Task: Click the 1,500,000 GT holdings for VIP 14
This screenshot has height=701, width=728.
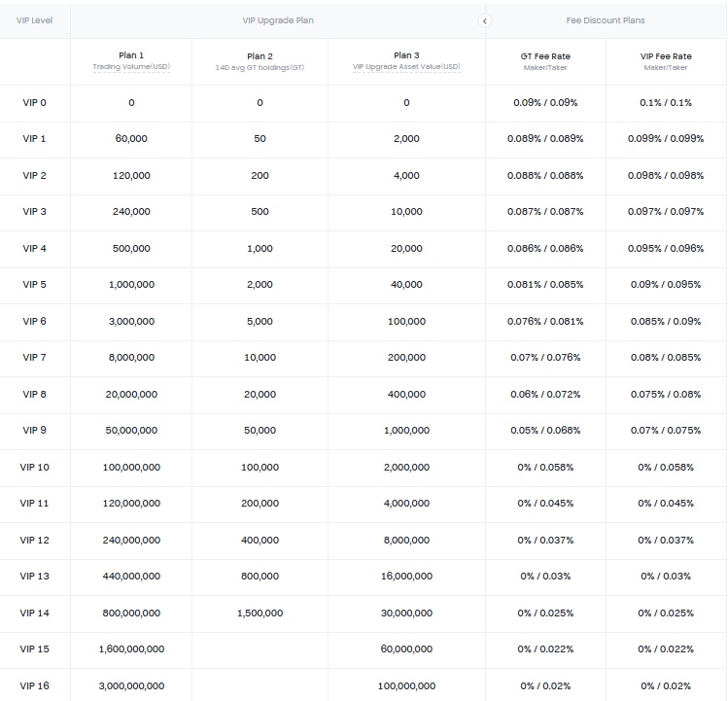Action: click(260, 613)
